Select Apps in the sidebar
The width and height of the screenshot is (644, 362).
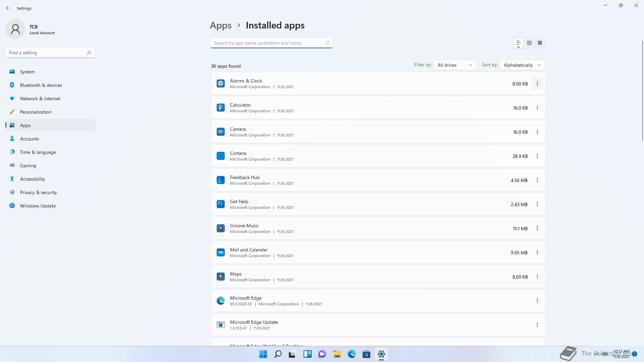click(x=50, y=125)
